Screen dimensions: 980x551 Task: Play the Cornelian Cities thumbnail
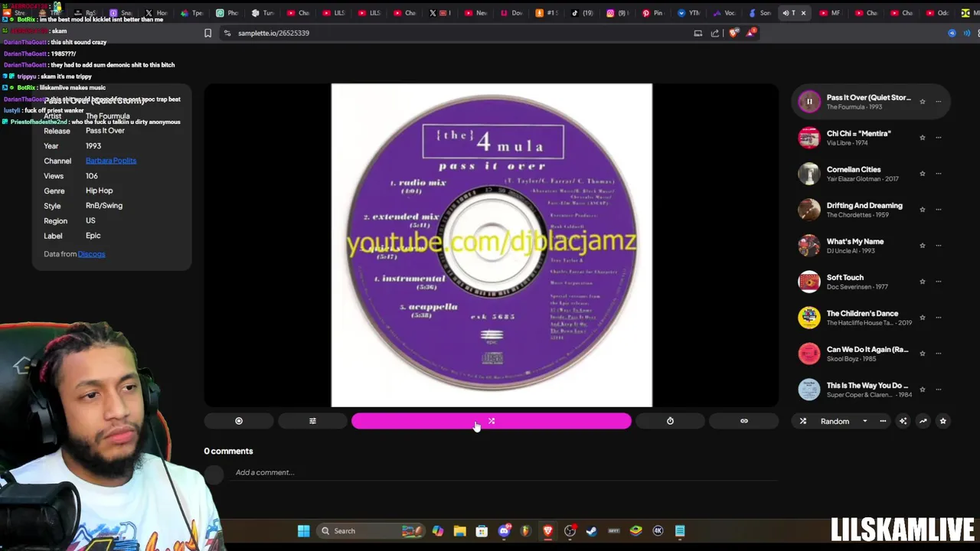[809, 174]
